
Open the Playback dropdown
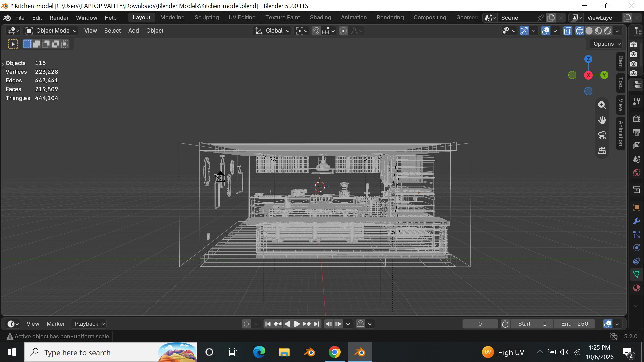point(90,324)
